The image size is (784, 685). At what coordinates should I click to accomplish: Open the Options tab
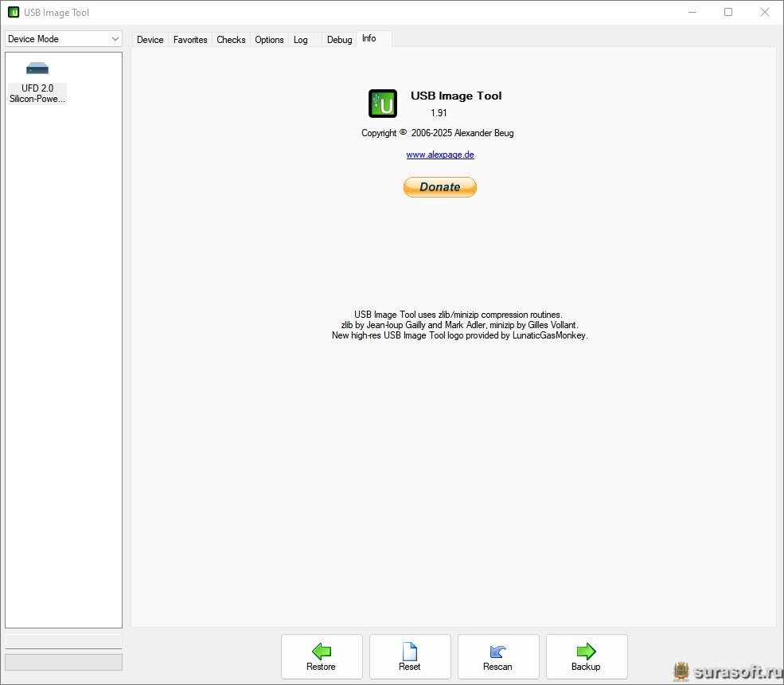[269, 40]
